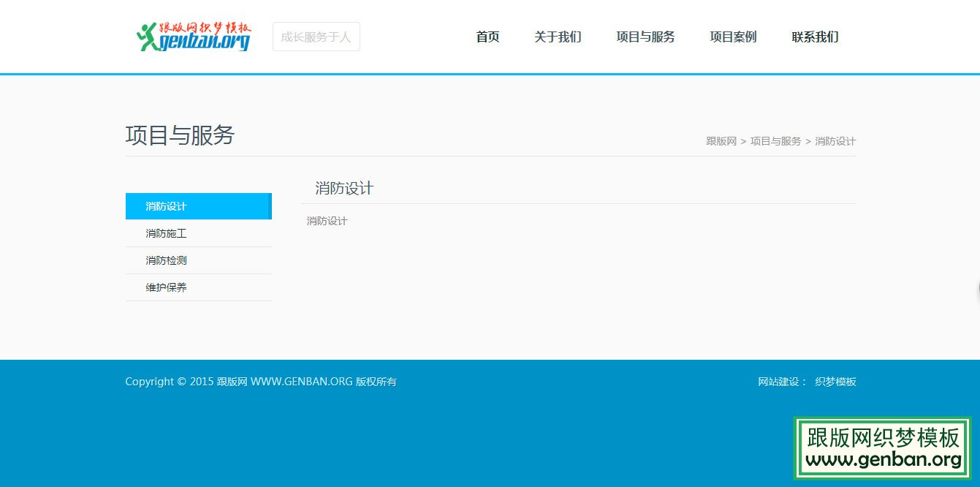Image resolution: width=980 pixels, height=487 pixels.
Task: Select 维护保养 in the sidebar
Action: click(x=165, y=287)
